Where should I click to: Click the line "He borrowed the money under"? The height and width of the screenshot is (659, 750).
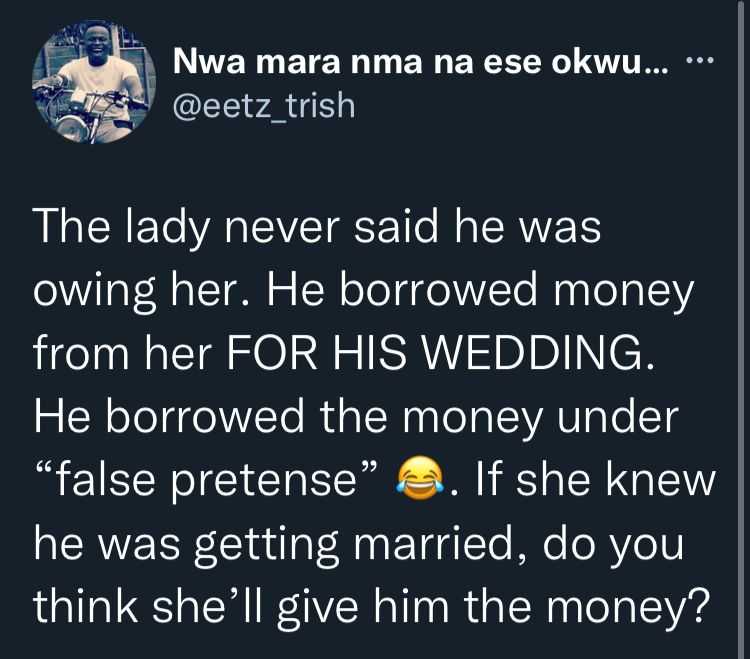point(357,418)
